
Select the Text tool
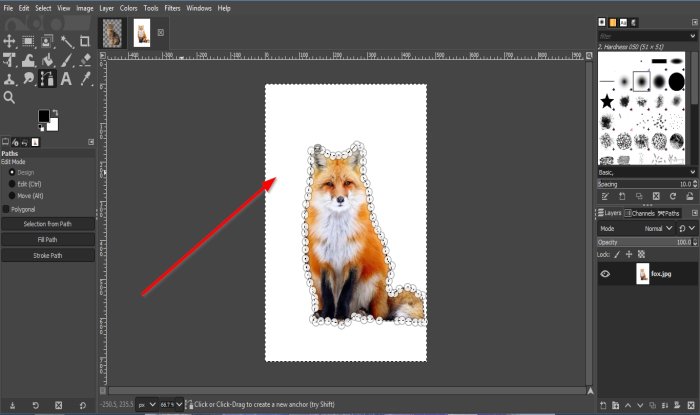point(66,78)
